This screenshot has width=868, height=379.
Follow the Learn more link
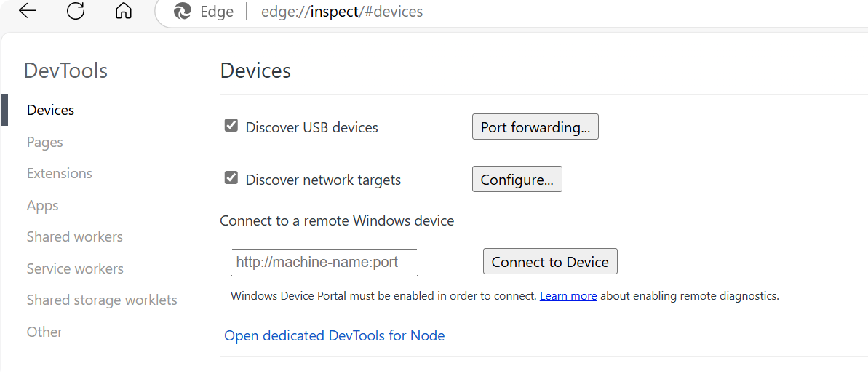tap(568, 296)
